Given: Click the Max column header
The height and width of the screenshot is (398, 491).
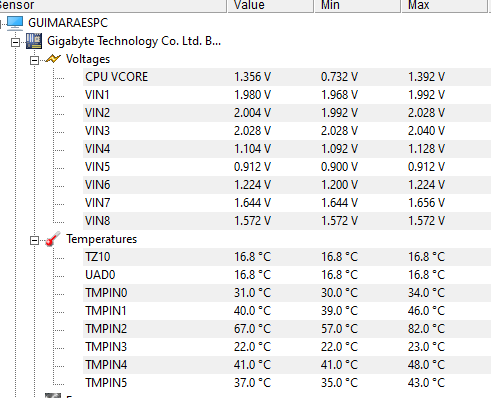Looking at the screenshot, I should click(x=445, y=6).
